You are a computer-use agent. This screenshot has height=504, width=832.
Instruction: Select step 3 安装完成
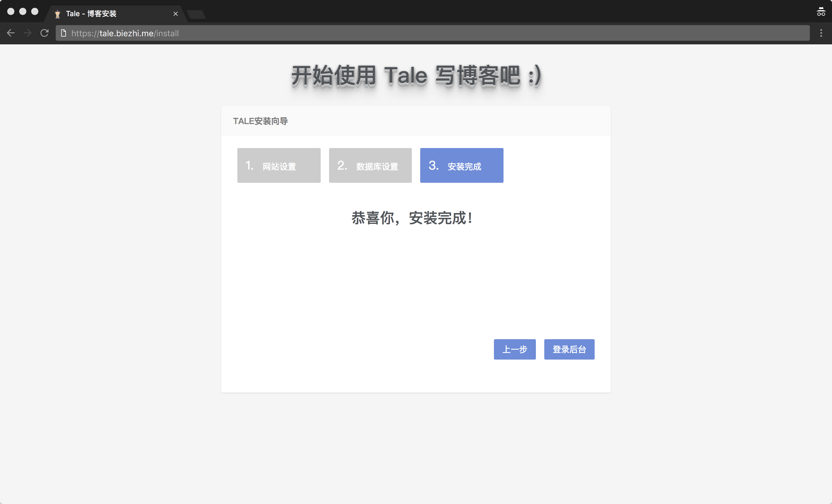462,165
